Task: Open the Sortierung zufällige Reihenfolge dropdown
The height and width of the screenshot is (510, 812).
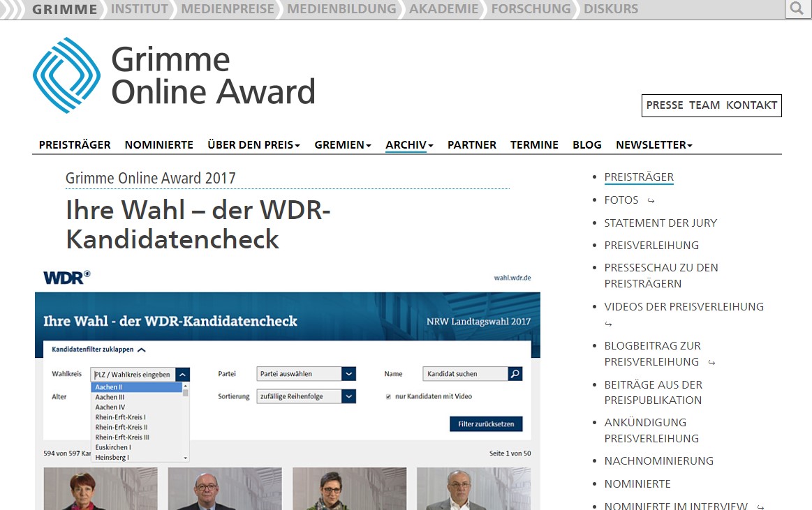Action: 306,396
